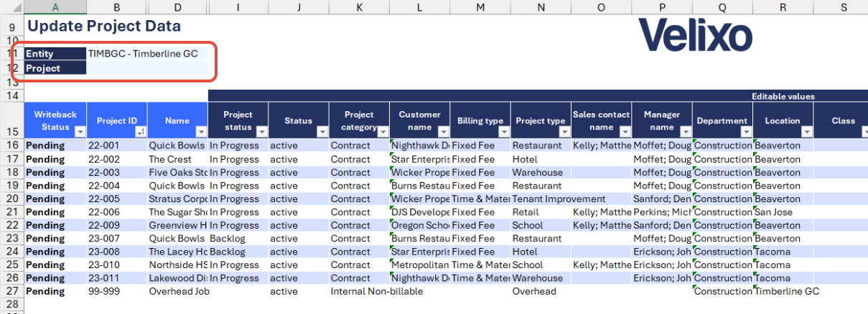Select column K header
This screenshot has width=868, height=314.
[x=359, y=7]
